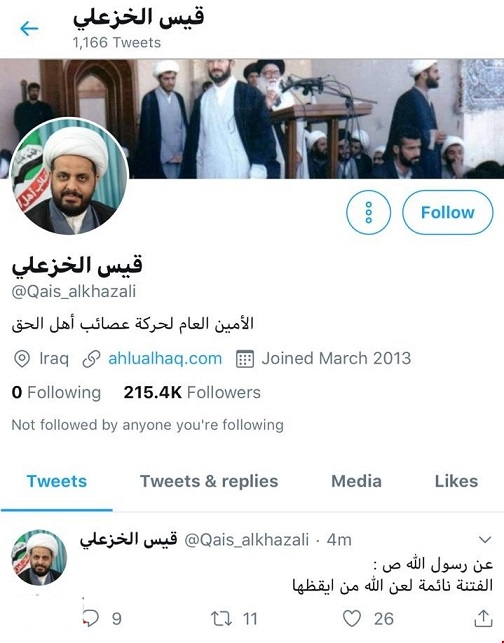Screen dimensions: 504x643
Task: Click the calendar icon by Joined March 2013
Action: coord(245,359)
